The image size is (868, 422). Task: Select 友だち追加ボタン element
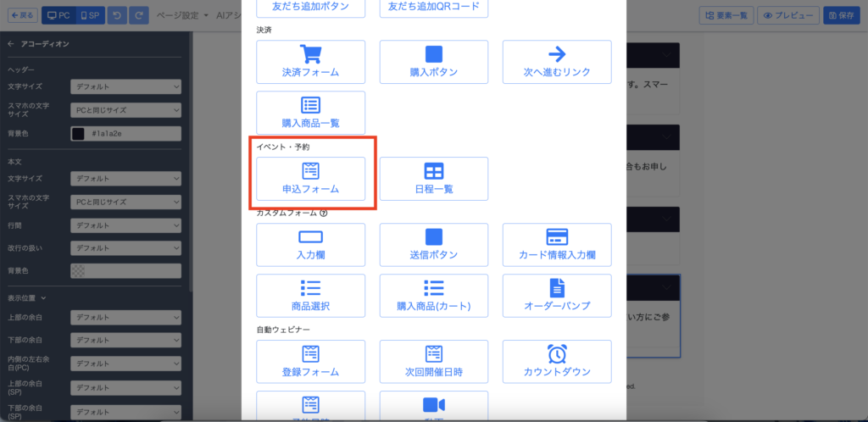click(x=310, y=8)
